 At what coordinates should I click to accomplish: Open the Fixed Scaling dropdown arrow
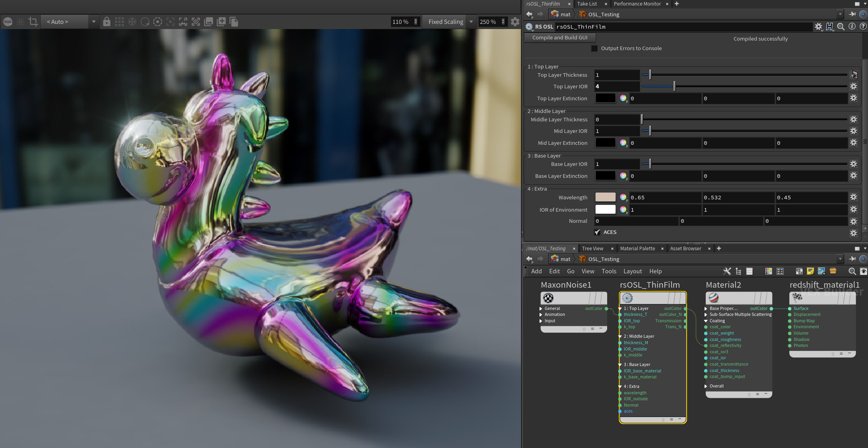point(471,22)
